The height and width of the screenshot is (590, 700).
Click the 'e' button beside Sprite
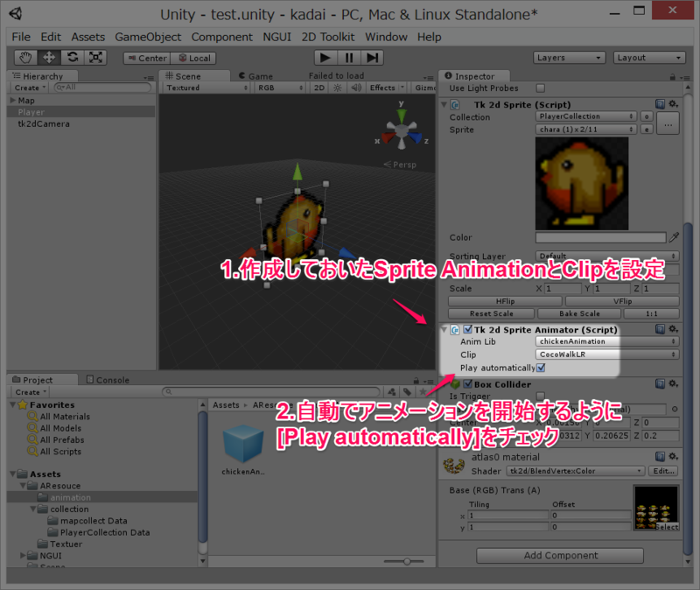tap(647, 129)
